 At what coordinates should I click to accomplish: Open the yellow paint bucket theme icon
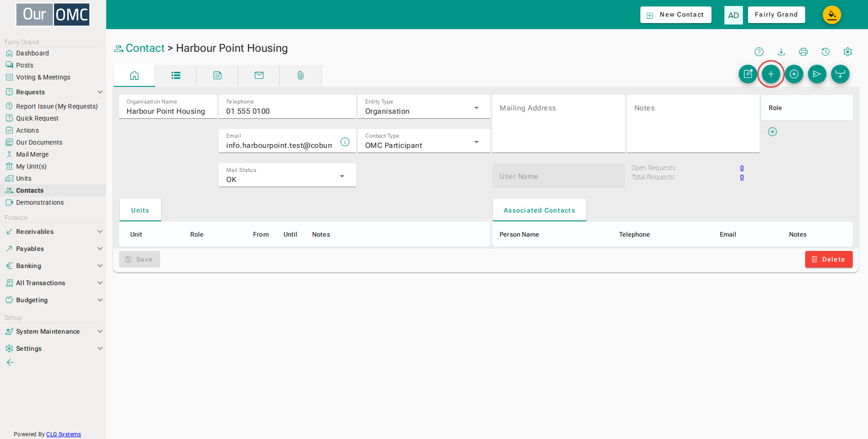[x=832, y=15]
